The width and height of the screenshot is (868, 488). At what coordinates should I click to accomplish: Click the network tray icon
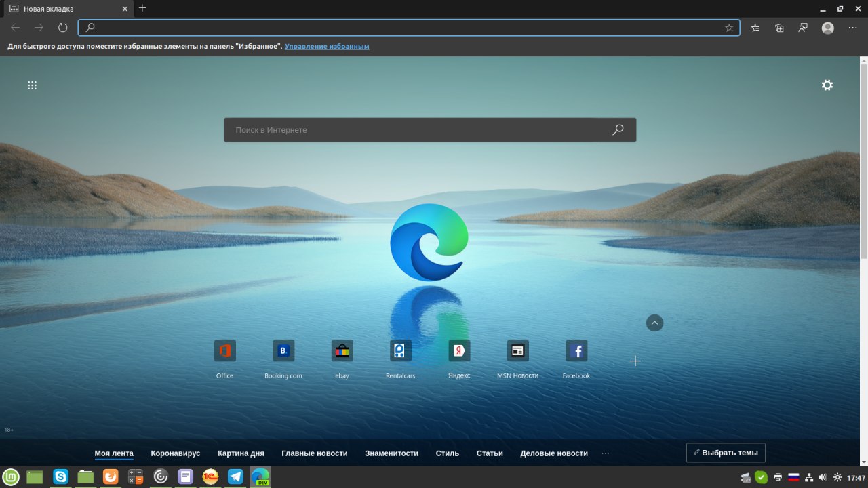pyautogui.click(x=808, y=477)
